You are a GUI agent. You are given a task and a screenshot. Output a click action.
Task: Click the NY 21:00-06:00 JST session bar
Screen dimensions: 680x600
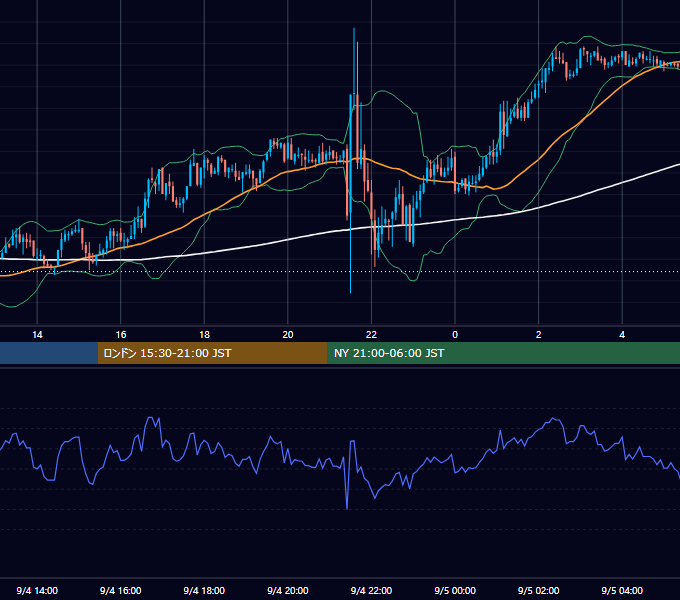[503, 353]
